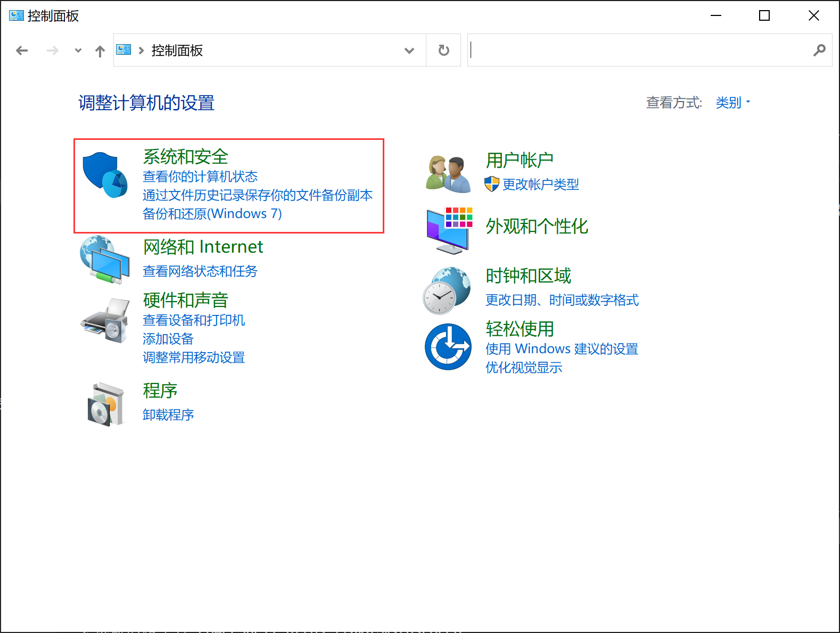Screen dimensions: 840x633
Task: Click the System and Security shield icon
Action: 105,175
